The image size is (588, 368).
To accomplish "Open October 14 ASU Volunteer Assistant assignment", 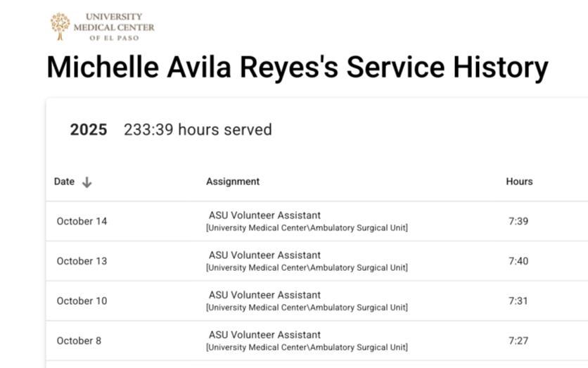I will (264, 215).
